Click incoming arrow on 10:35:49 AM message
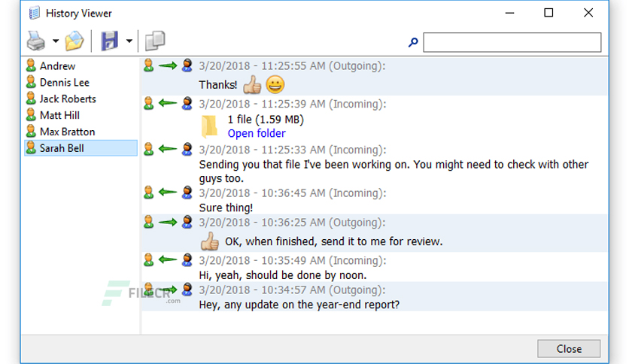The height and width of the screenshot is (364, 629). coord(168,259)
